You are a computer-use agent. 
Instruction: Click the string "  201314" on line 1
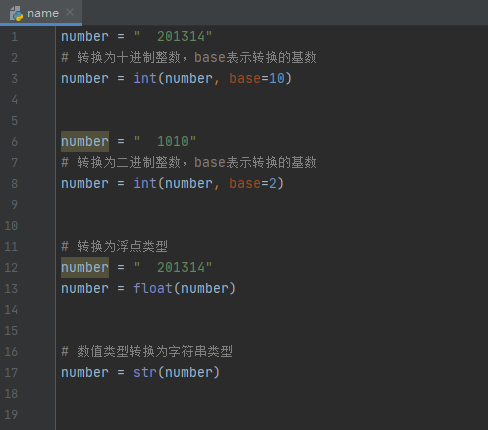pyautogui.click(x=173, y=37)
